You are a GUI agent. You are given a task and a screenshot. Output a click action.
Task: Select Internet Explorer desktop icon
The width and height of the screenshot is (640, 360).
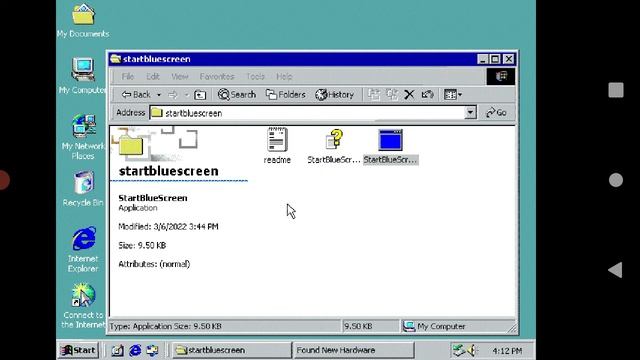(83, 250)
